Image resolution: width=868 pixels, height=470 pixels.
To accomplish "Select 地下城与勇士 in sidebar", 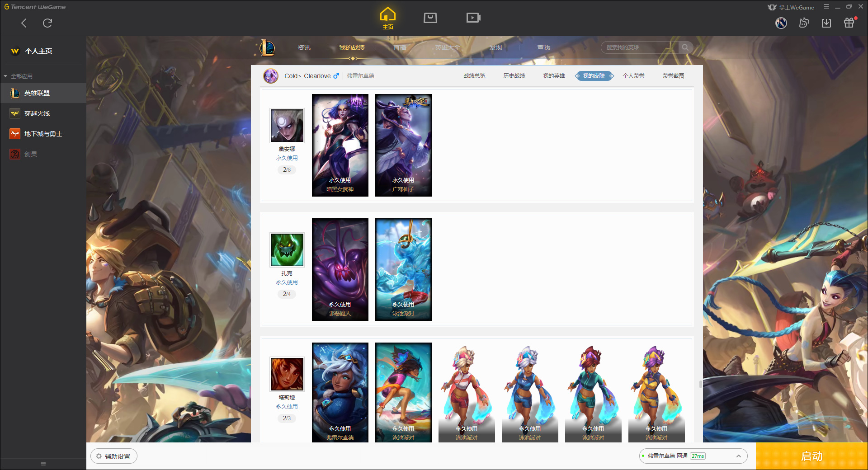I will coord(43,134).
